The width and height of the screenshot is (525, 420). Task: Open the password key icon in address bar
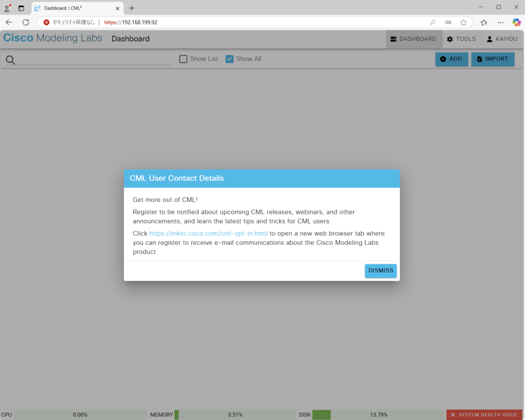click(x=433, y=23)
